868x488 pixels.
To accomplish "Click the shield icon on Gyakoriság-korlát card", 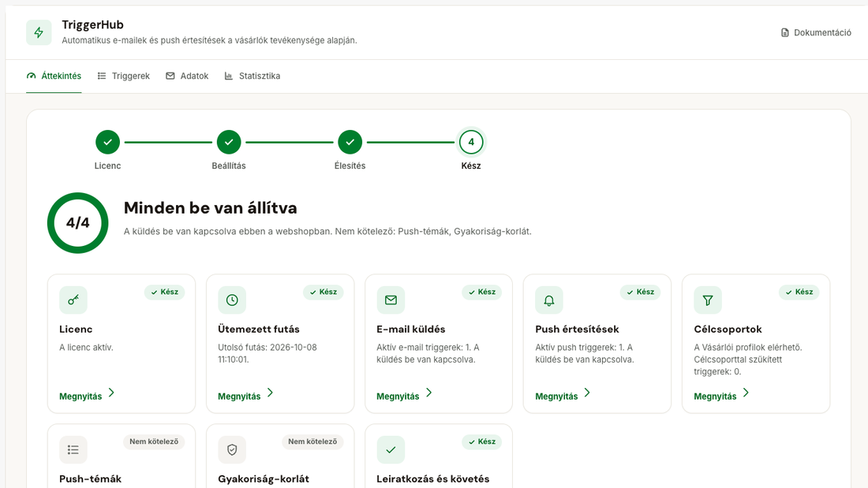I will tap(232, 450).
